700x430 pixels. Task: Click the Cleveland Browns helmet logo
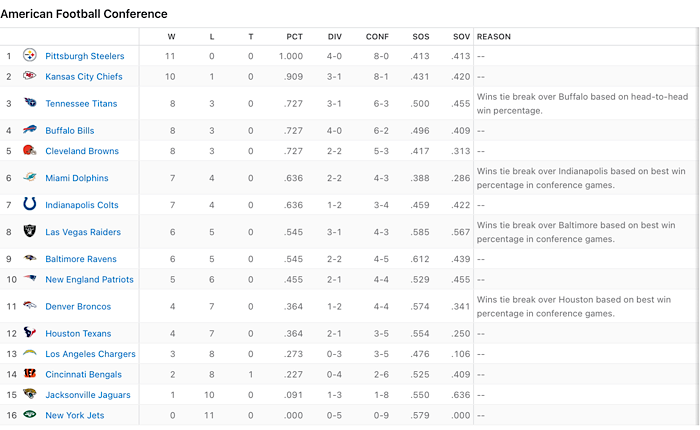pos(29,150)
